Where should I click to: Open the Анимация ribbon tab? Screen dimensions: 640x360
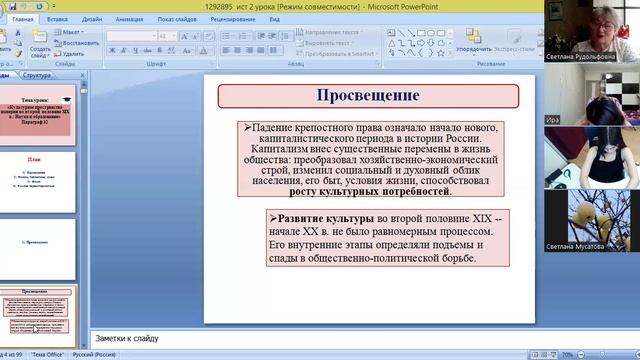tap(129, 19)
